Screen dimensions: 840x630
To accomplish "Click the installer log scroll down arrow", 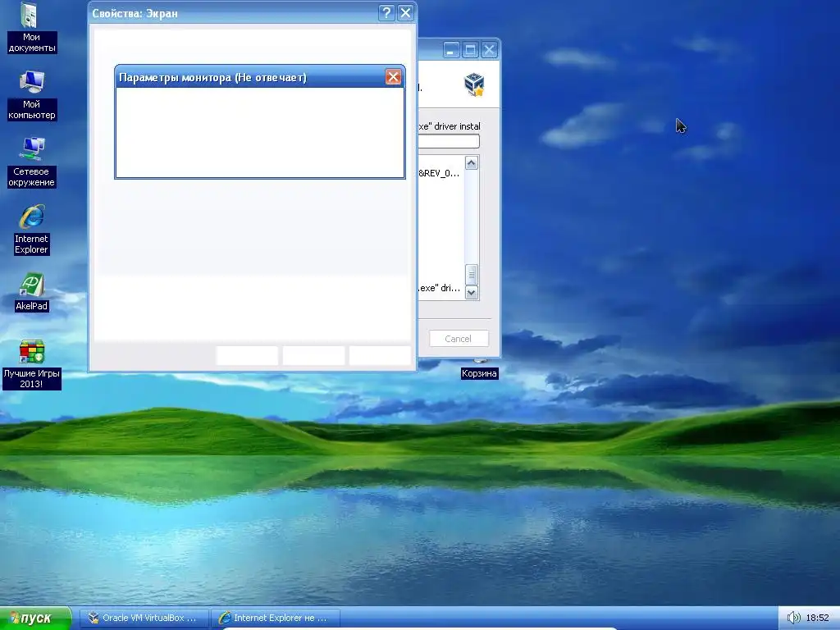I will pyautogui.click(x=472, y=293).
